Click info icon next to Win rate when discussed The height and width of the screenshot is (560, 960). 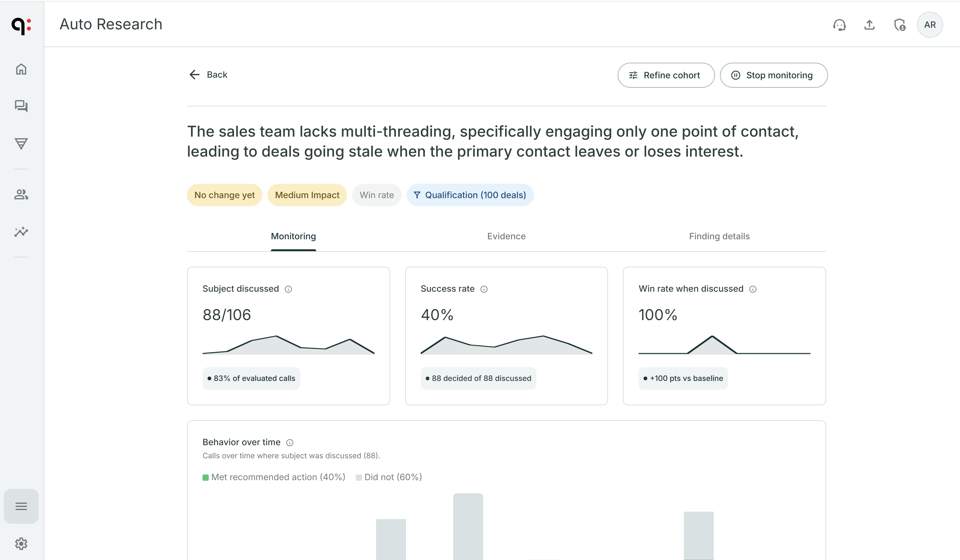click(753, 289)
